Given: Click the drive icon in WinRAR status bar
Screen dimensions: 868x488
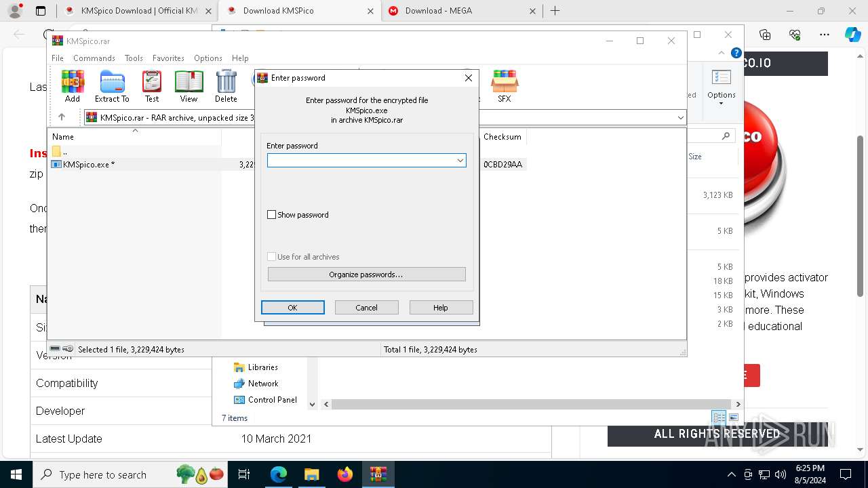Looking at the screenshot, I should tap(55, 349).
